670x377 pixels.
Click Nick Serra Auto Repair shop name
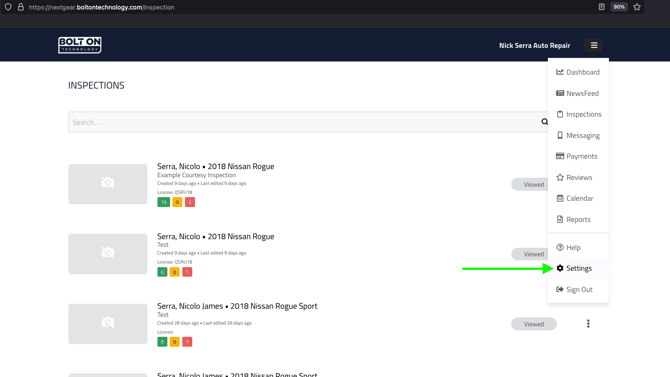(535, 45)
